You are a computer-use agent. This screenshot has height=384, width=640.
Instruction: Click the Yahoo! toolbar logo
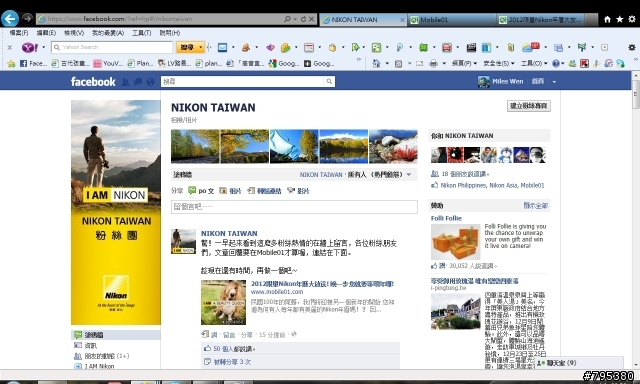(x=30, y=47)
